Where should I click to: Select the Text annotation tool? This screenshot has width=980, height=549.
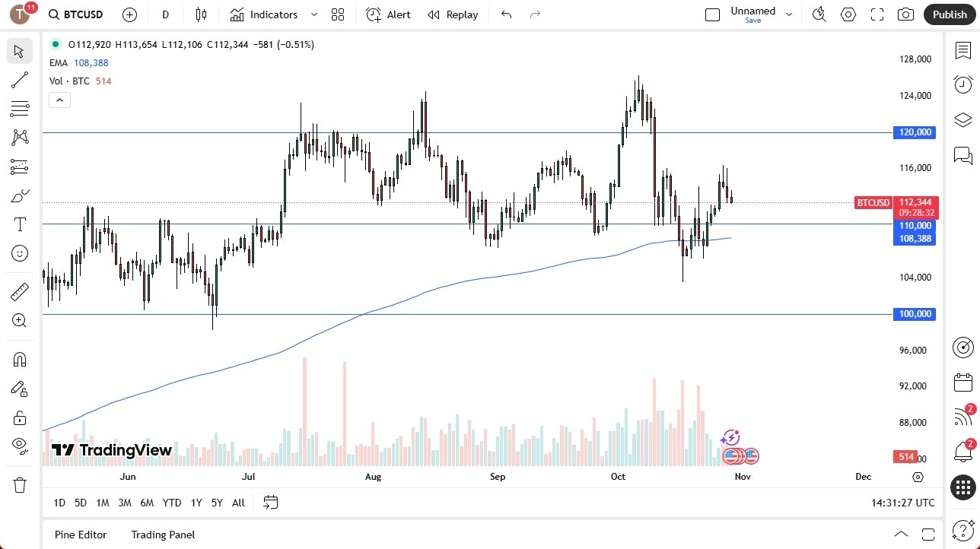[19, 224]
